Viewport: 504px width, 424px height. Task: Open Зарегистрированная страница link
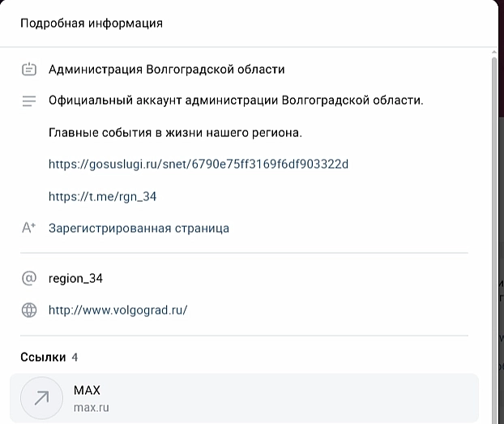tap(139, 228)
